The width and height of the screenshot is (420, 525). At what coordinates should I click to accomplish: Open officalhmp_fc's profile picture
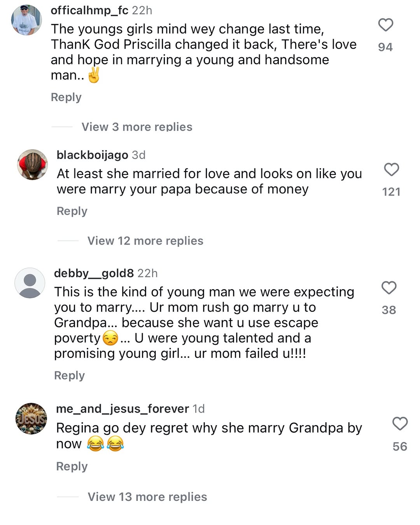click(x=26, y=20)
